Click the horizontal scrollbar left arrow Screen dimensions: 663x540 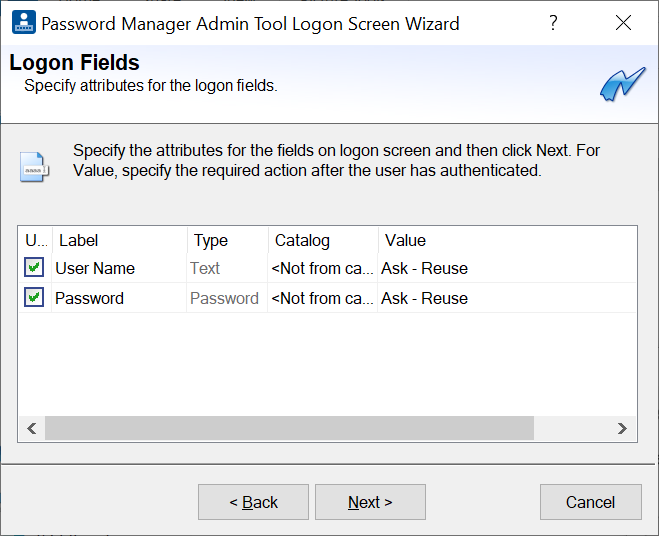click(x=32, y=428)
